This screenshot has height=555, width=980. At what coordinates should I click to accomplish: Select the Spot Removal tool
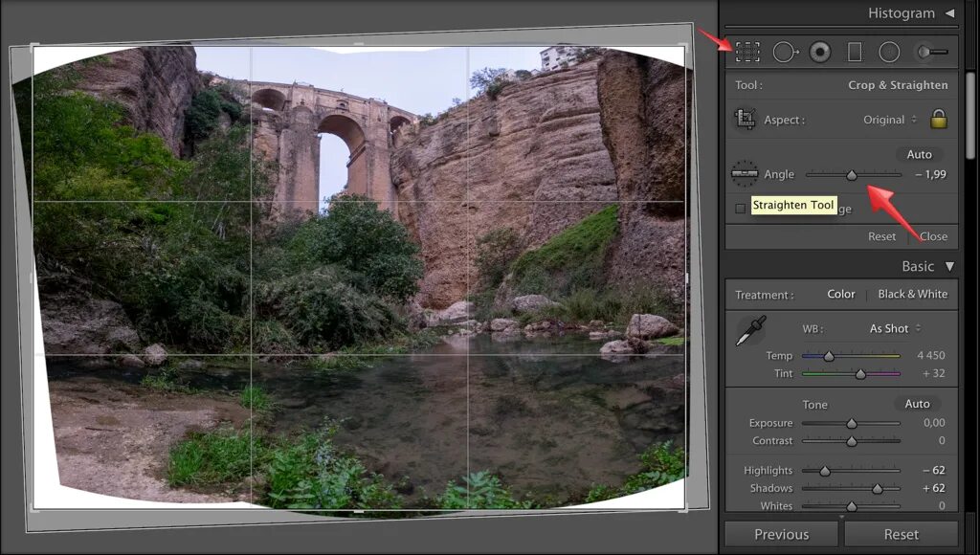(785, 52)
